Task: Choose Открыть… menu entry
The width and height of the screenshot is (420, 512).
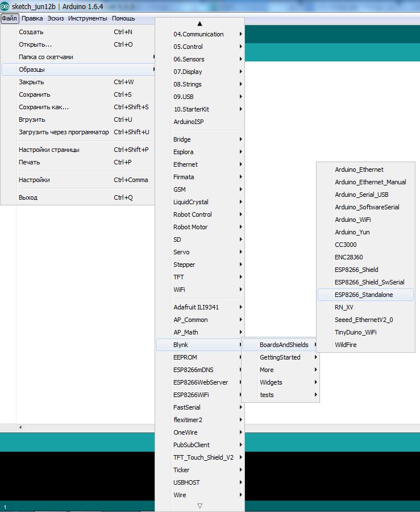Action: 78,44
